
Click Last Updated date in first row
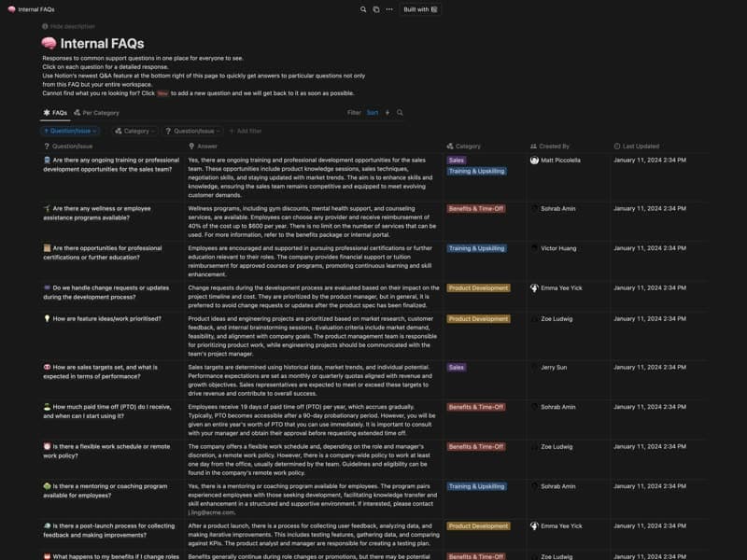point(650,161)
